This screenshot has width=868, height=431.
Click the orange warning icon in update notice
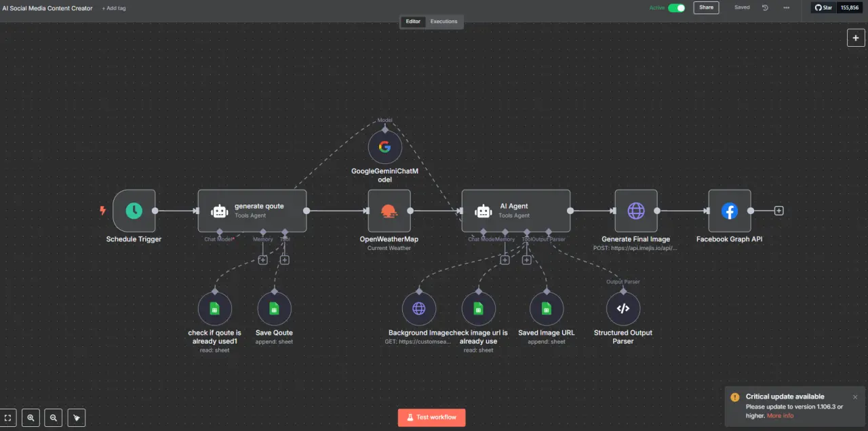pos(735,397)
